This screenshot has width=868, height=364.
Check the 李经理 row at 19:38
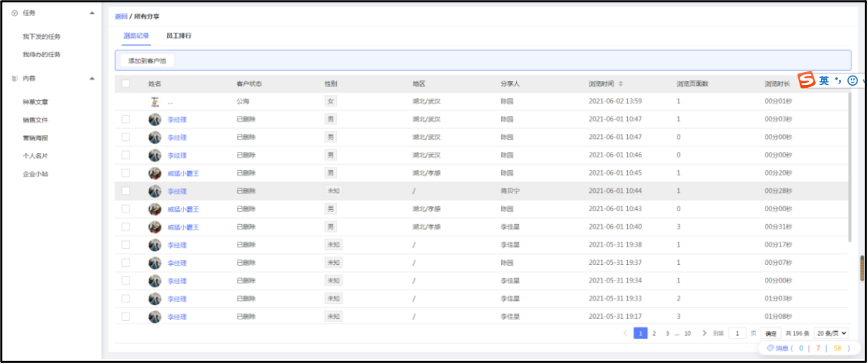tap(126, 245)
